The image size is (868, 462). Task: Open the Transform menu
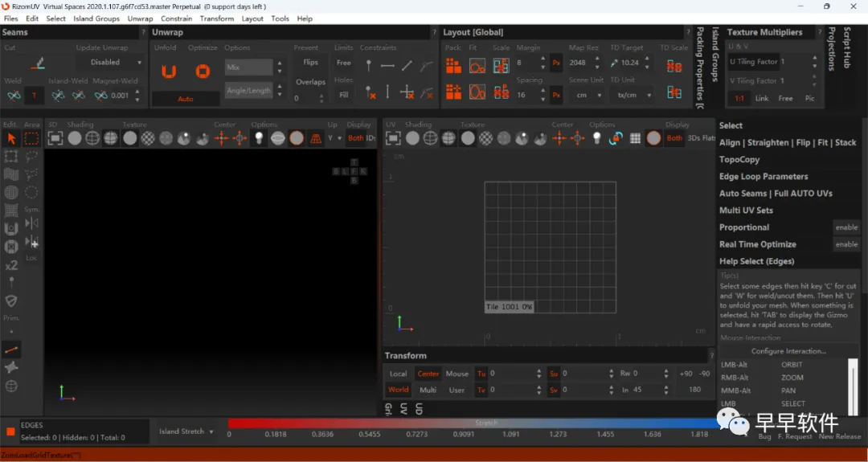[x=216, y=18]
